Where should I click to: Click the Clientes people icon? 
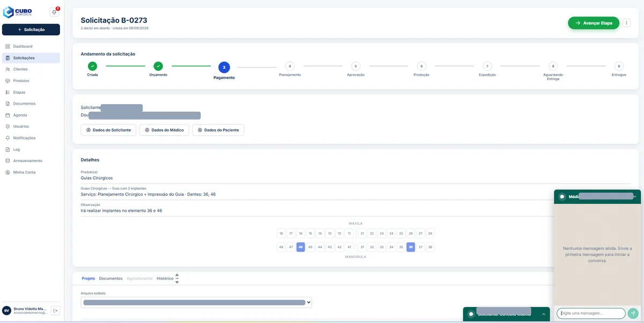(x=8, y=69)
